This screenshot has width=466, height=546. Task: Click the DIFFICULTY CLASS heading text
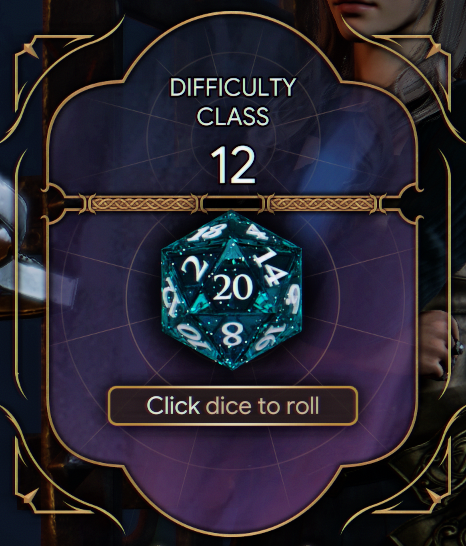pos(233,102)
